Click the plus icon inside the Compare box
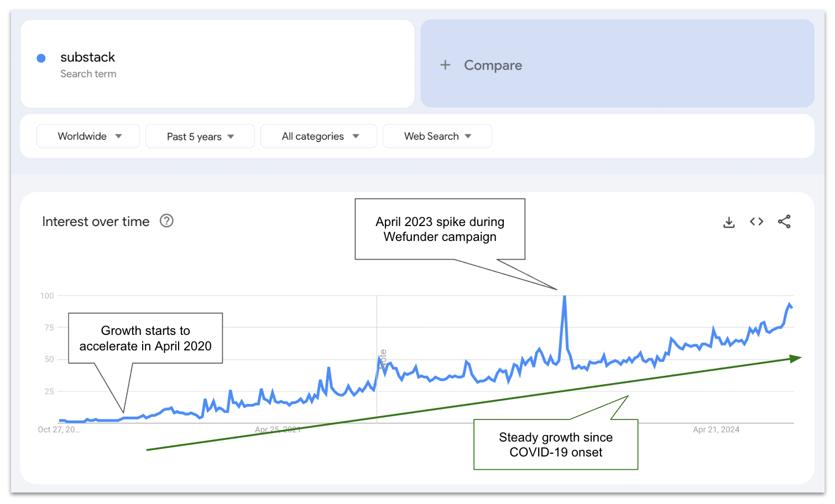The height and width of the screenshot is (504, 835). pyautogui.click(x=446, y=65)
